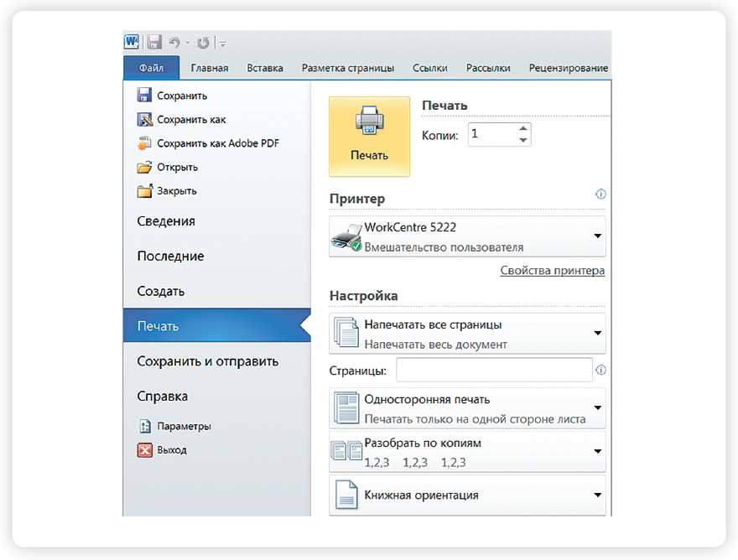The width and height of the screenshot is (738, 560).
Task: Click the Undo arrow icon
Action: [174, 43]
